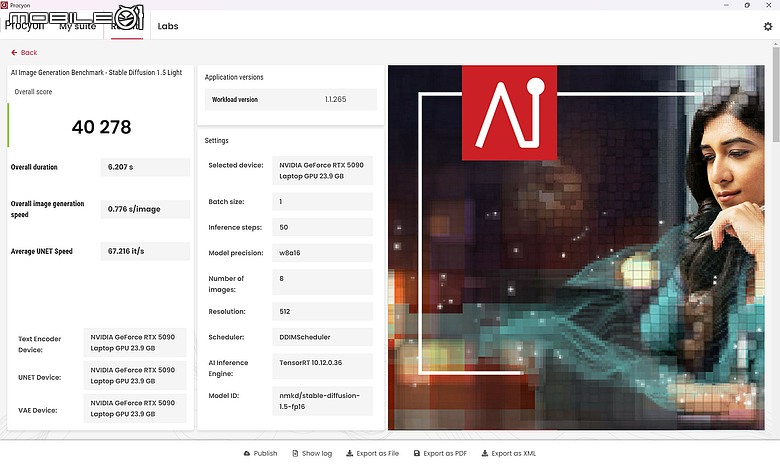Screen dimensions: 780x466
Task: Close the Procyon window
Action: (x=769, y=5)
